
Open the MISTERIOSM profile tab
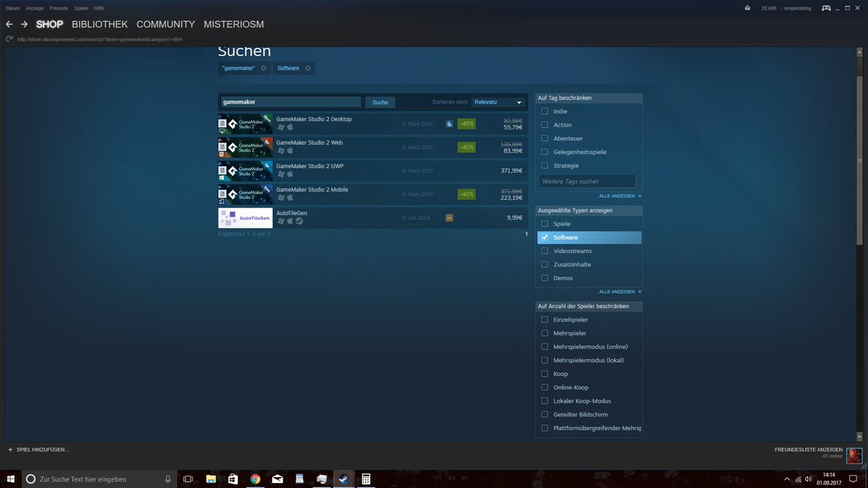click(x=234, y=25)
